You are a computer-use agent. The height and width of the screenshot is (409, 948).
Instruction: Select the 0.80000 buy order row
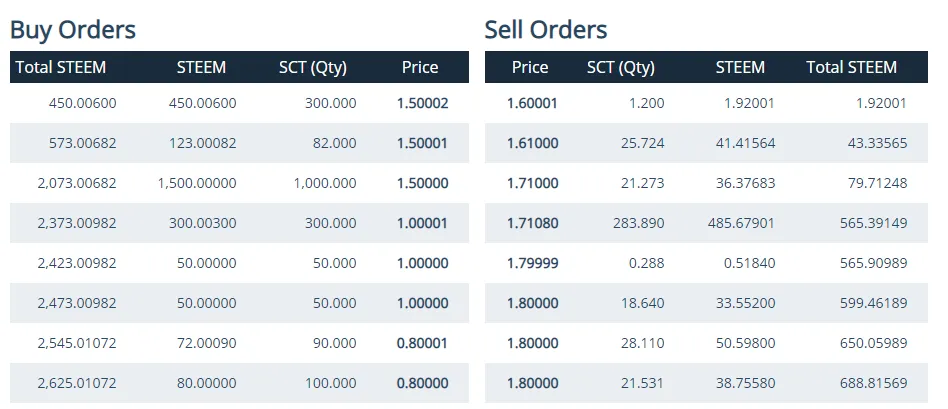tap(239, 382)
